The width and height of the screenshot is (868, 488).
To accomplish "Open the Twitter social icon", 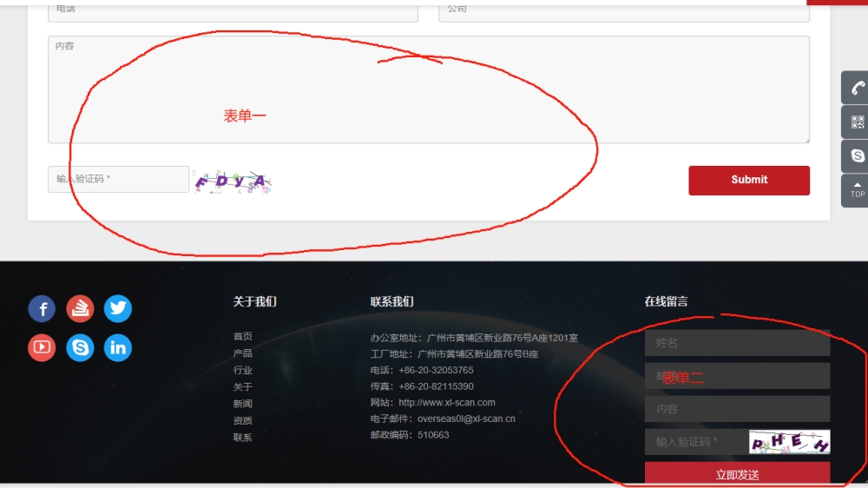I will pyautogui.click(x=118, y=308).
